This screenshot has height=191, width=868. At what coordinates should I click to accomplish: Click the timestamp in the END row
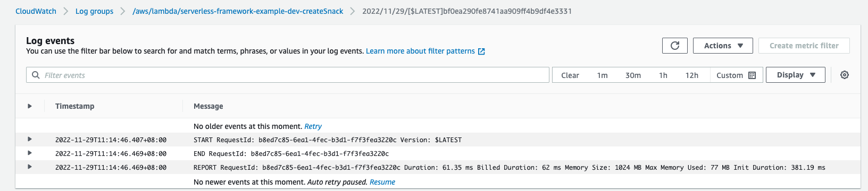click(111, 154)
